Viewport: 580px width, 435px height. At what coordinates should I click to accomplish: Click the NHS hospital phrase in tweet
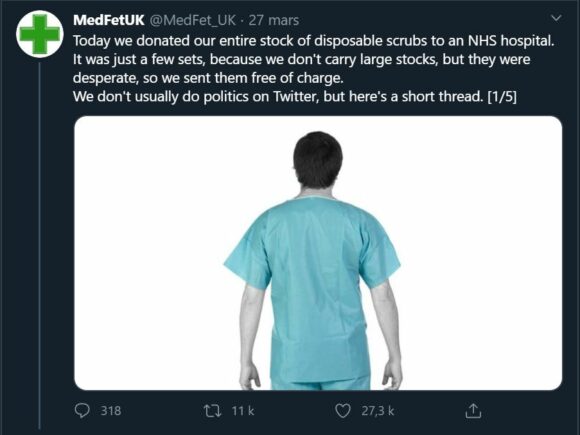tap(511, 41)
